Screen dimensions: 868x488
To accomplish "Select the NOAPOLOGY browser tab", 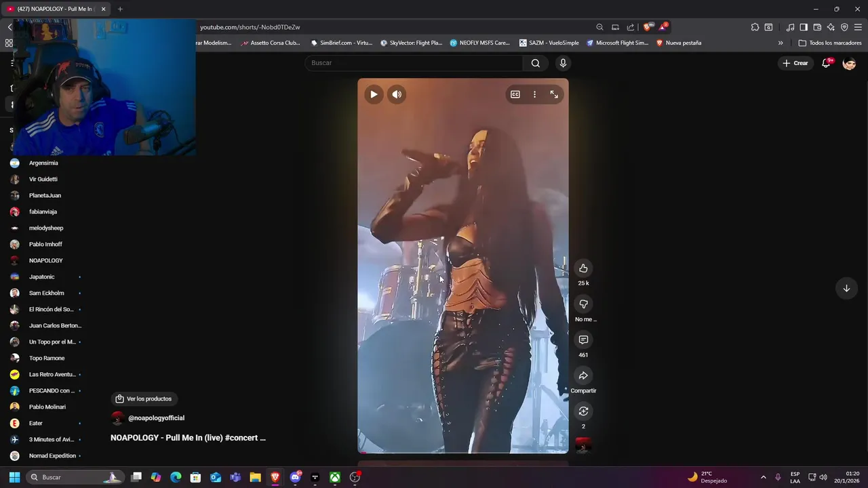I will click(x=56, y=9).
